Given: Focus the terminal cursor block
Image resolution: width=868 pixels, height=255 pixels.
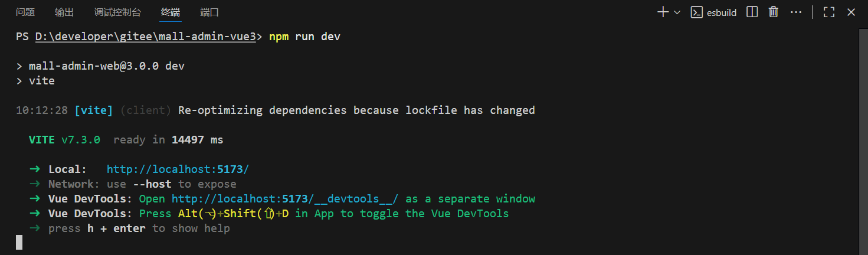Looking at the screenshot, I should tap(19, 242).
